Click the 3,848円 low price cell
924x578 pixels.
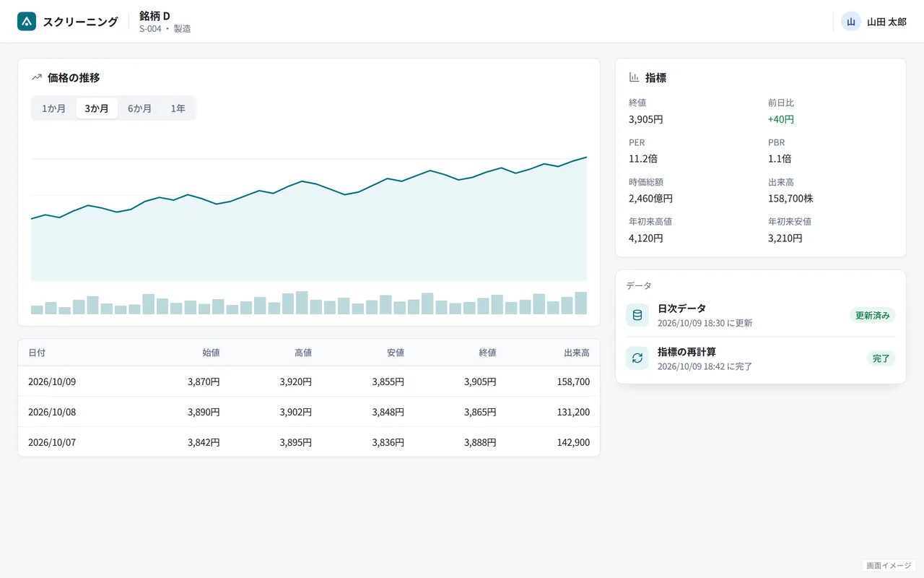[x=388, y=412]
